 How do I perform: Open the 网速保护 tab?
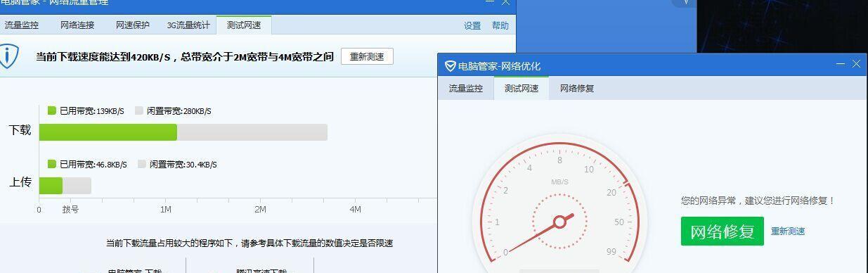pyautogui.click(x=133, y=25)
